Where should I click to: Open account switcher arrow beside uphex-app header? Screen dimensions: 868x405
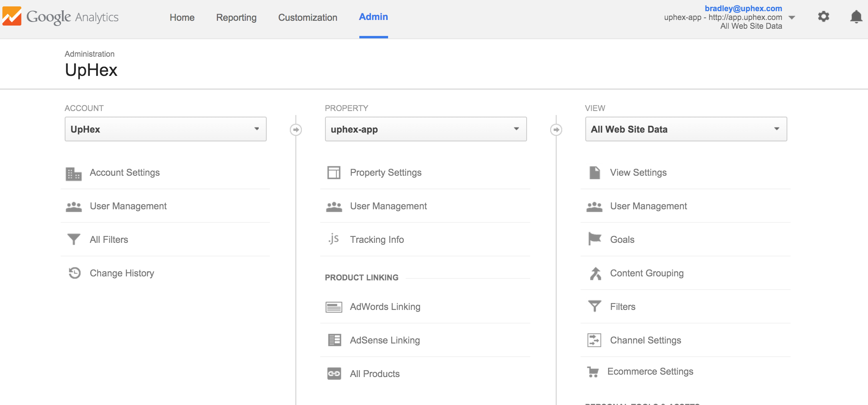(792, 18)
